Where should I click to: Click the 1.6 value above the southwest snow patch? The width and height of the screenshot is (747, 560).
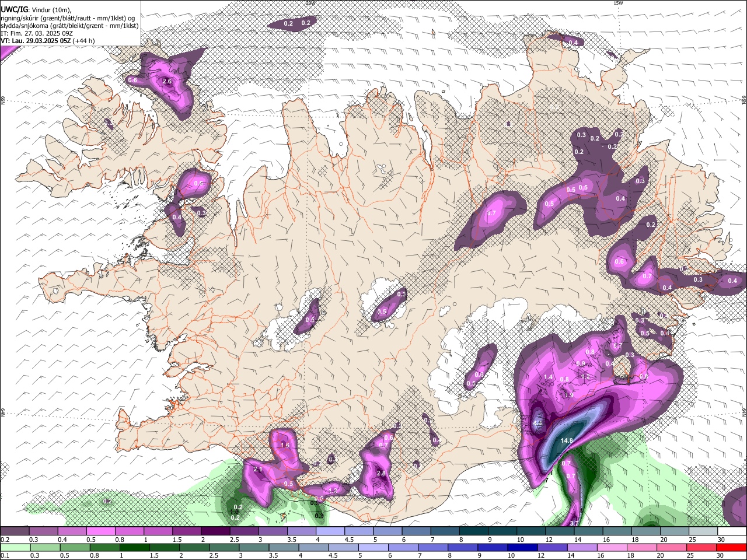pyautogui.click(x=285, y=445)
